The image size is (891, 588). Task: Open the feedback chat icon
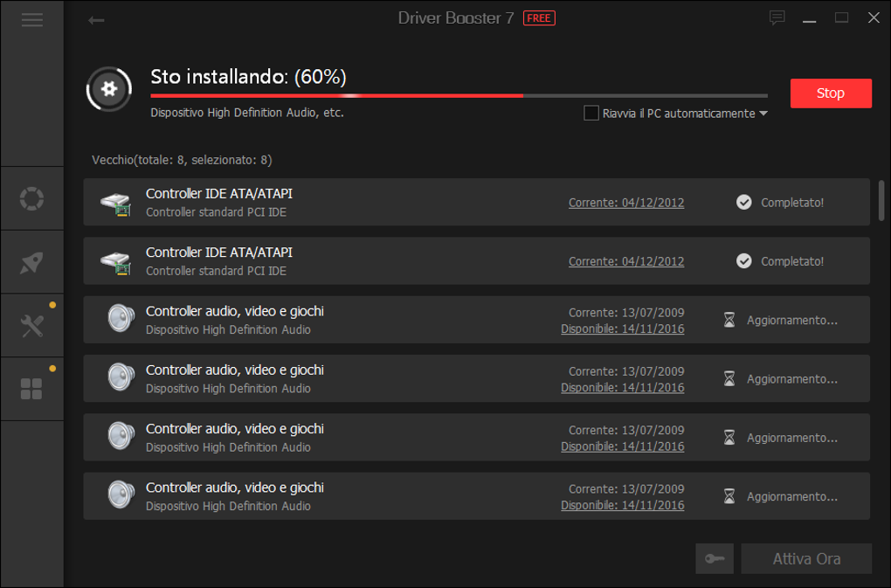[x=777, y=18]
